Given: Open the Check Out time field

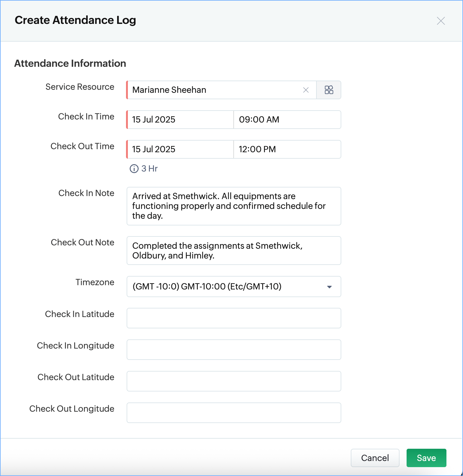Looking at the screenshot, I should 287,149.
